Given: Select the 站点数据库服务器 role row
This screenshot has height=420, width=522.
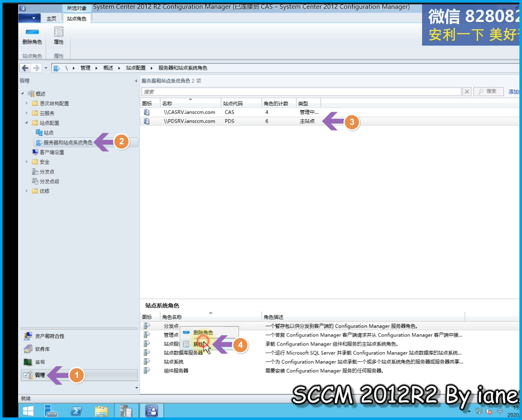Looking at the screenshot, I should pos(330,352).
